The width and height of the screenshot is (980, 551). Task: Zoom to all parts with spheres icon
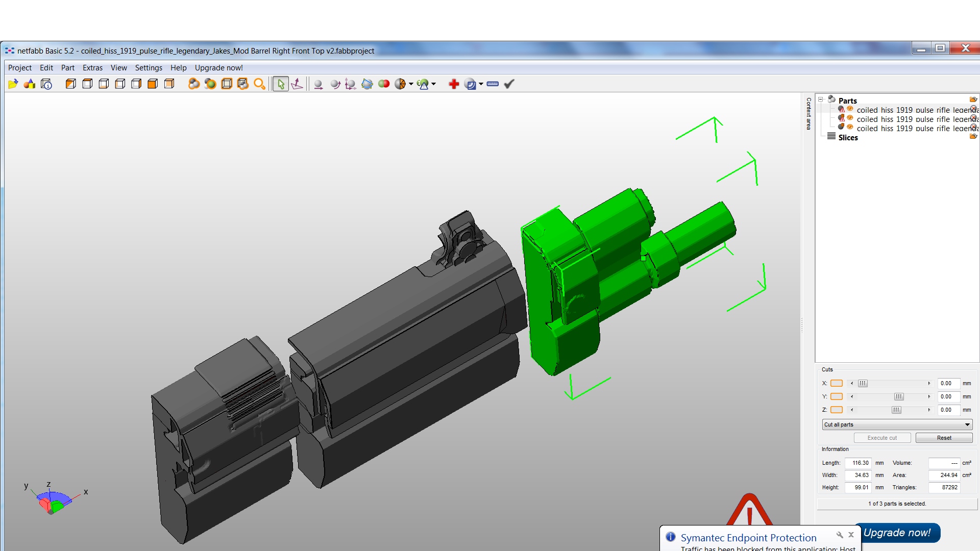tap(194, 84)
